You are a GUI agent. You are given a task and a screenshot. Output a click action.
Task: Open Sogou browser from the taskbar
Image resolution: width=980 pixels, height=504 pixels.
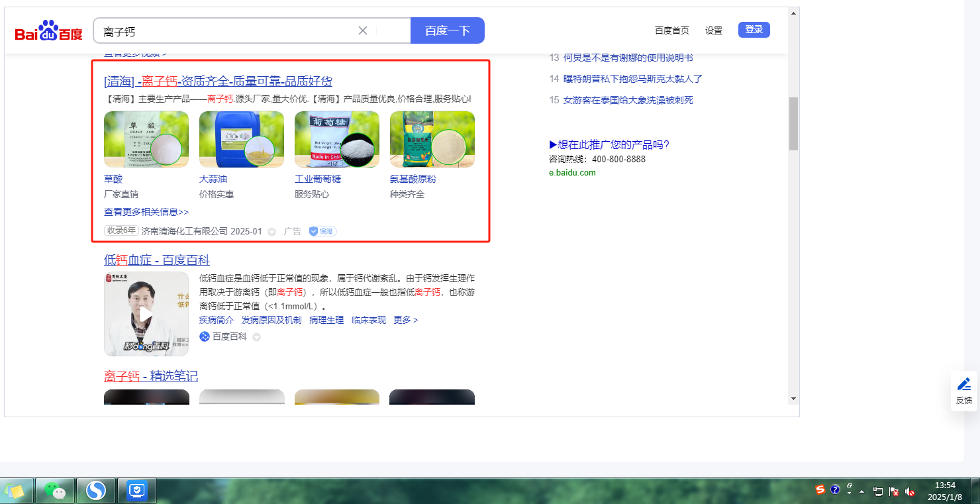pyautogui.click(x=96, y=491)
